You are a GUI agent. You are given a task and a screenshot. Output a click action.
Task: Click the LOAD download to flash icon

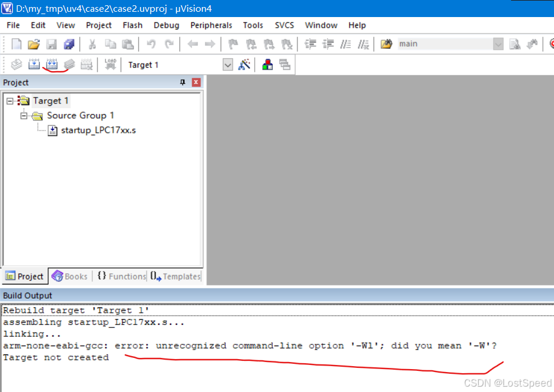pyautogui.click(x=110, y=65)
